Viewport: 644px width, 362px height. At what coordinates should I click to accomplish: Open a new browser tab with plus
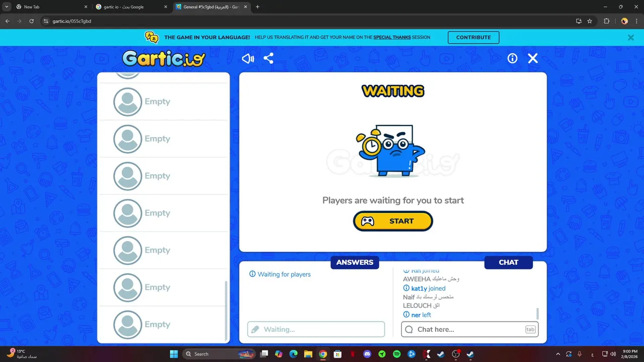tap(258, 7)
